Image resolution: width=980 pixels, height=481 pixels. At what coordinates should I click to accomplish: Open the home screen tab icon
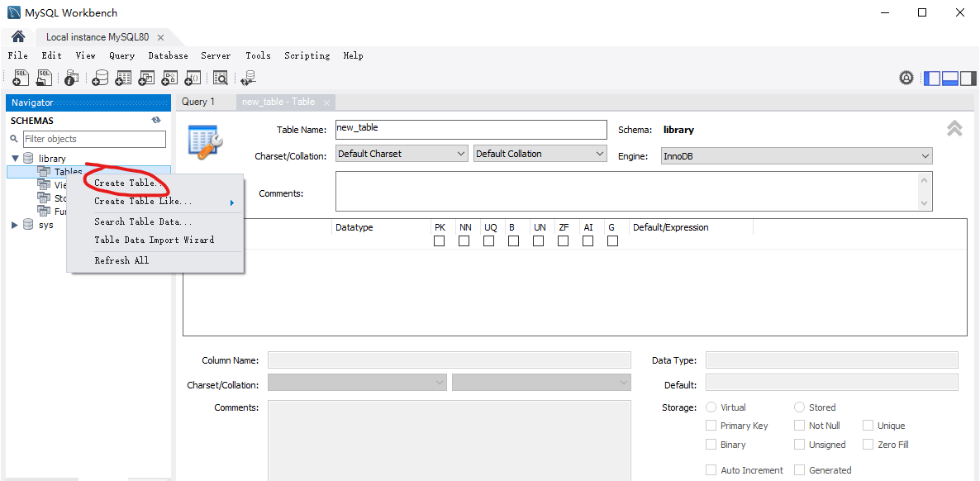pos(18,36)
